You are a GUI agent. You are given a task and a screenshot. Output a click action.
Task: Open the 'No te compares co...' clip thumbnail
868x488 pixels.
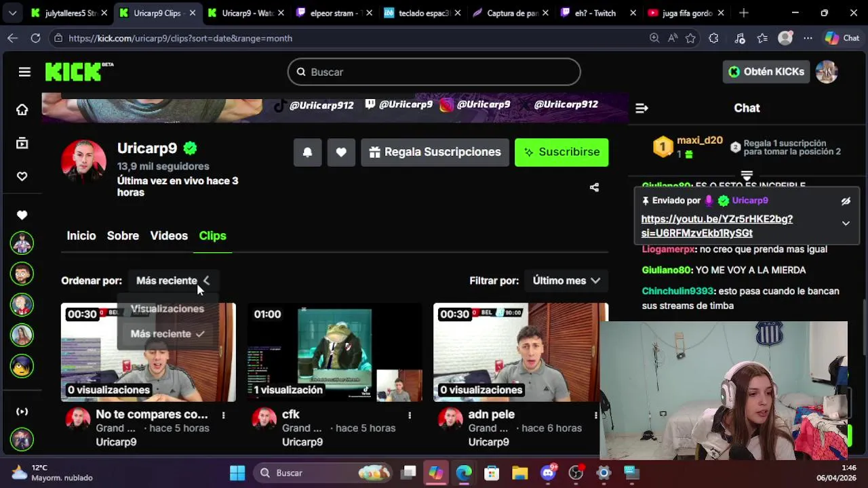click(149, 352)
